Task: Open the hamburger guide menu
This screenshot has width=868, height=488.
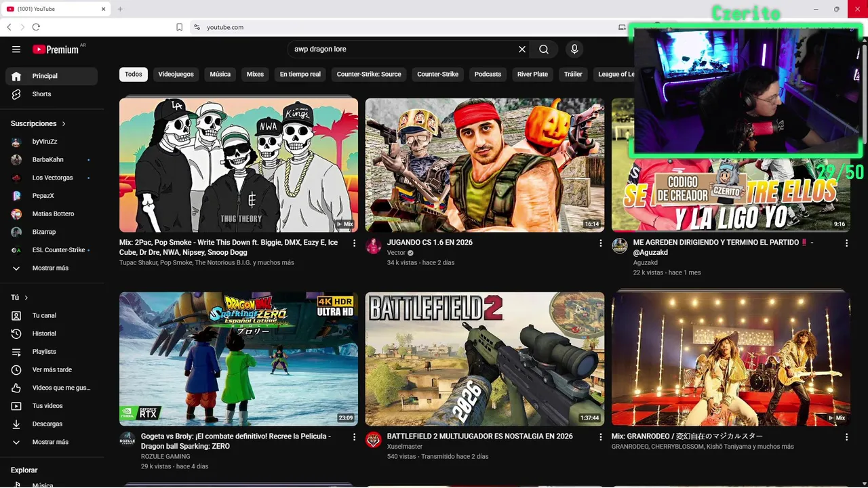Action: [16, 49]
